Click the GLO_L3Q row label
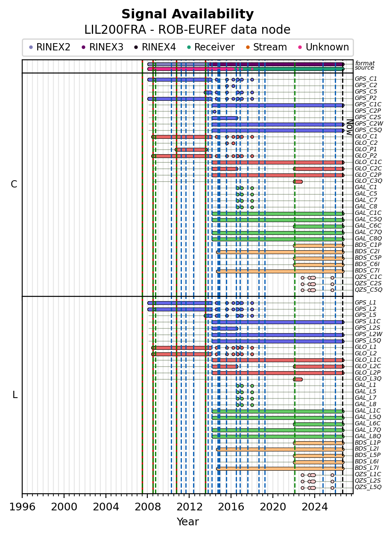Image resolution: width=392 pixels, height=536 pixels. point(368,379)
